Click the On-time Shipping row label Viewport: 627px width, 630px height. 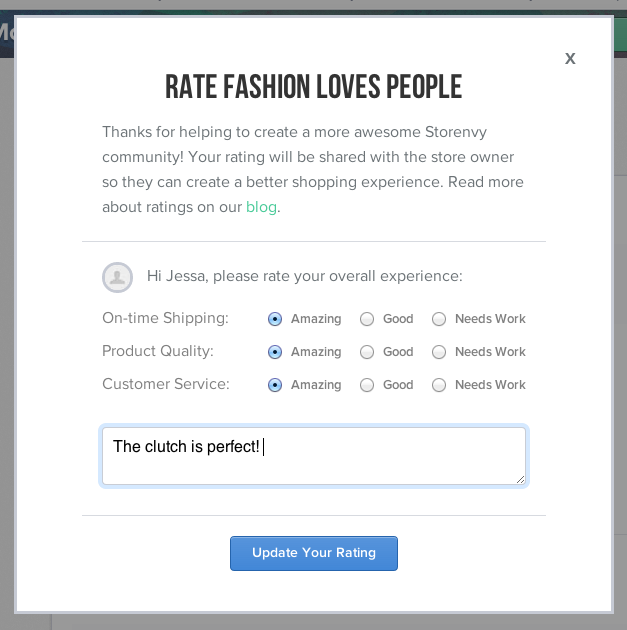pos(165,318)
